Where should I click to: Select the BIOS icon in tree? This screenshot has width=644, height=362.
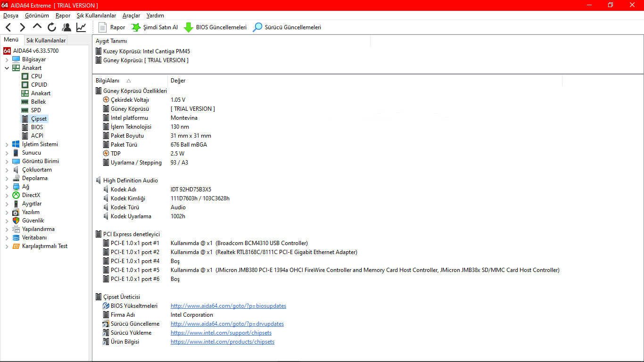25,127
